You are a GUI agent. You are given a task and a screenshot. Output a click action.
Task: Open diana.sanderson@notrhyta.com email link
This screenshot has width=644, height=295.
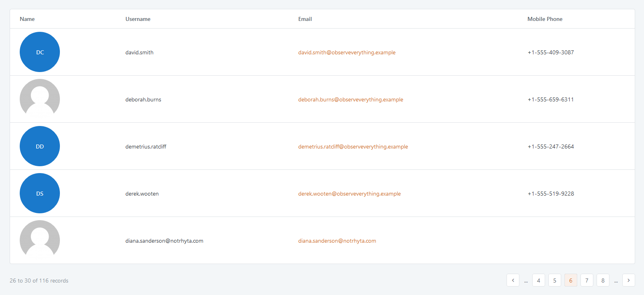click(x=337, y=241)
